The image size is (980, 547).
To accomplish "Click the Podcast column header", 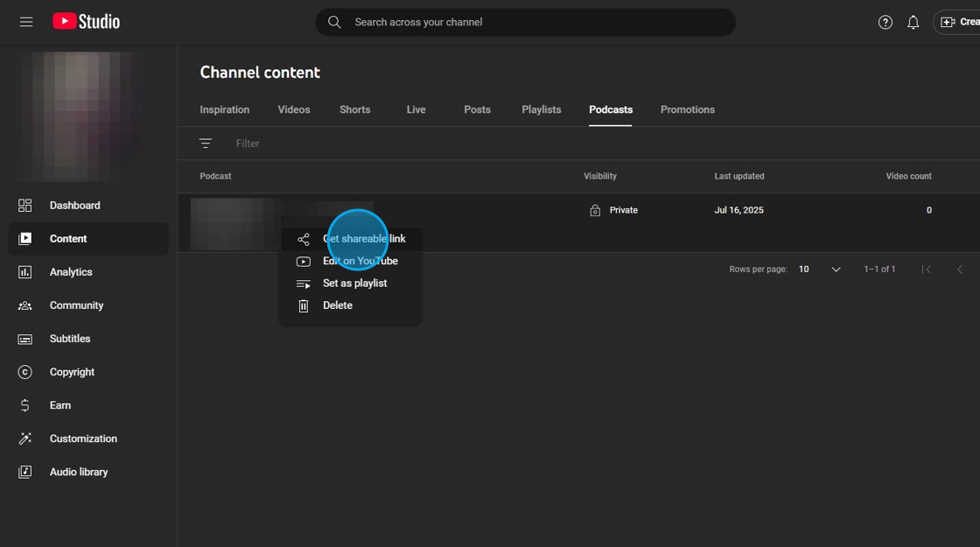I will pos(215,176).
